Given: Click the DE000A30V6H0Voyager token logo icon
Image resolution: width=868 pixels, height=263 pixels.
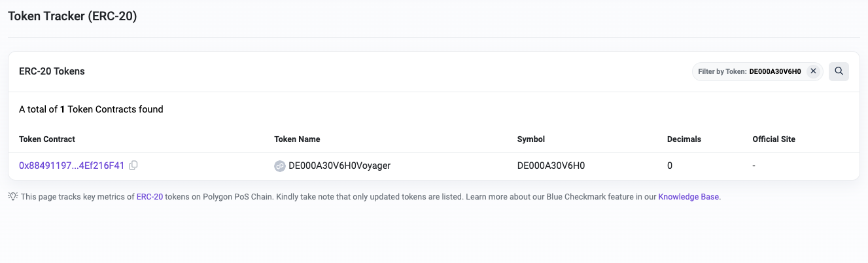Looking at the screenshot, I should (280, 166).
